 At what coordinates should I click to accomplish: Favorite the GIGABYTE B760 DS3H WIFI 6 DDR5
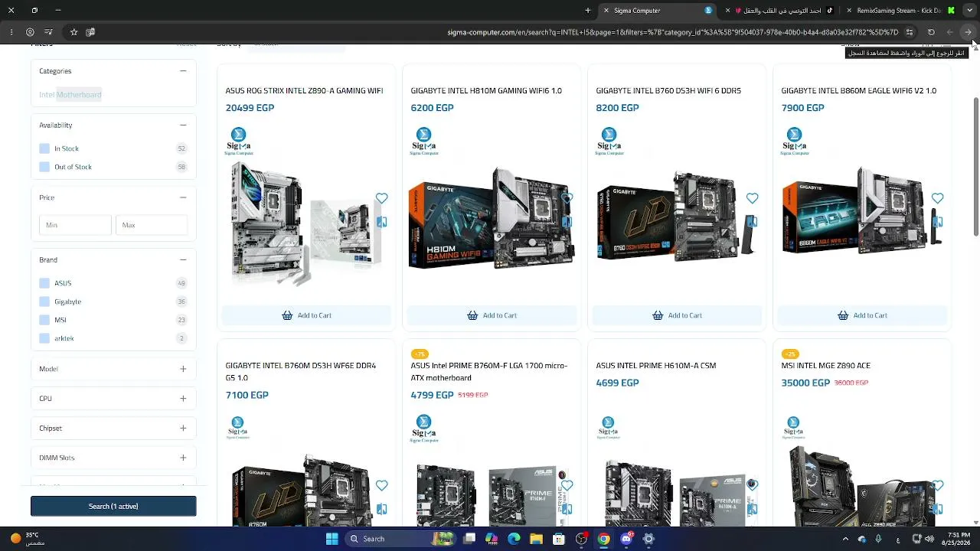click(752, 198)
